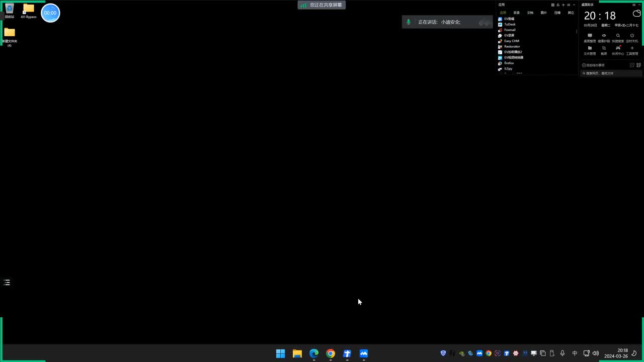Screen dimensions: 644x362
Task: Open File Explorer from taskbar
Action: coord(297,353)
